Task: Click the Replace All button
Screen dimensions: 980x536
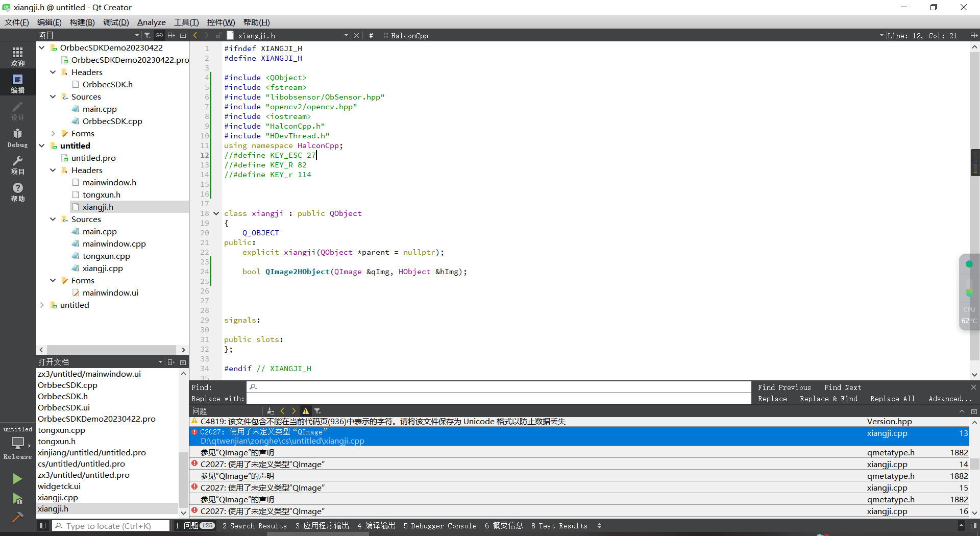Action: coord(892,399)
